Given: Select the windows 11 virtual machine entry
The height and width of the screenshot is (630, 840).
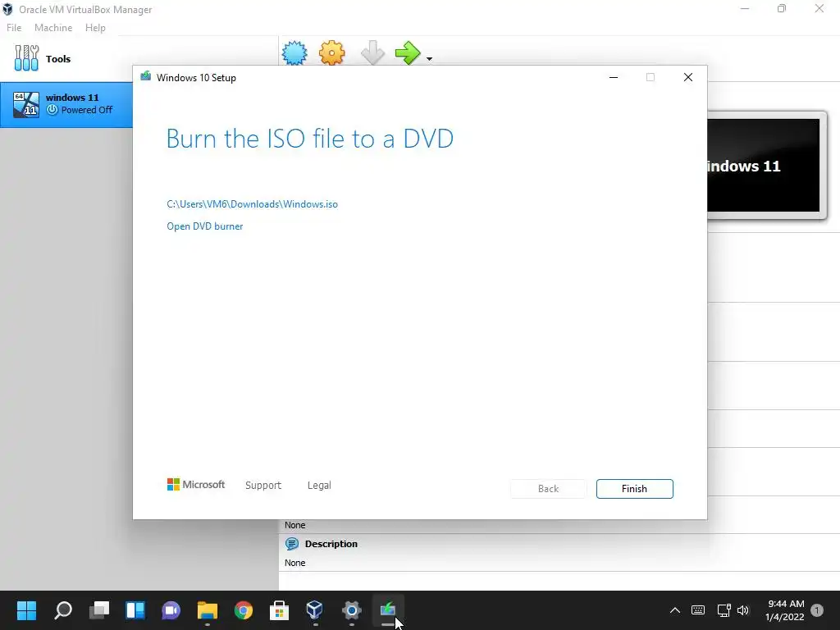Looking at the screenshot, I should tap(66, 104).
